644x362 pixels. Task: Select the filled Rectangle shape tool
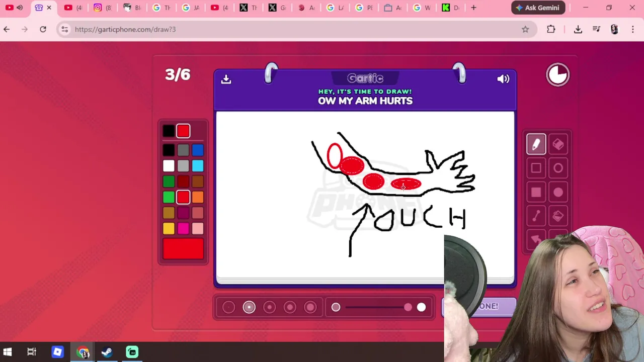[x=536, y=192]
